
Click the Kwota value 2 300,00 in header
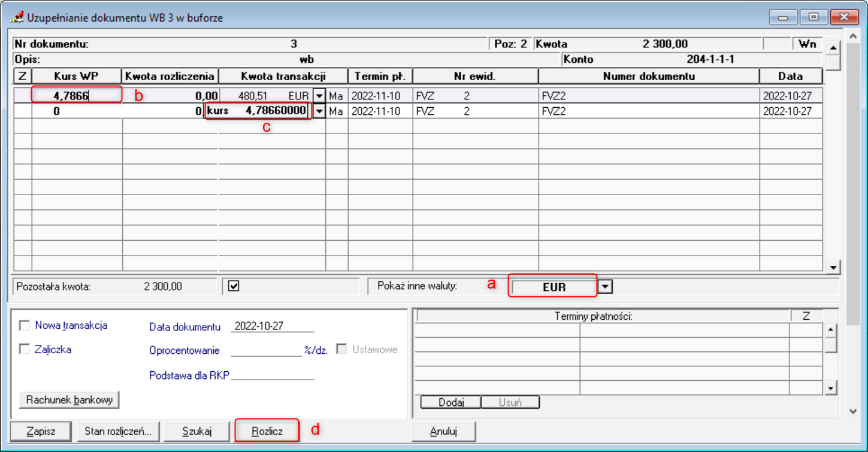665,44
